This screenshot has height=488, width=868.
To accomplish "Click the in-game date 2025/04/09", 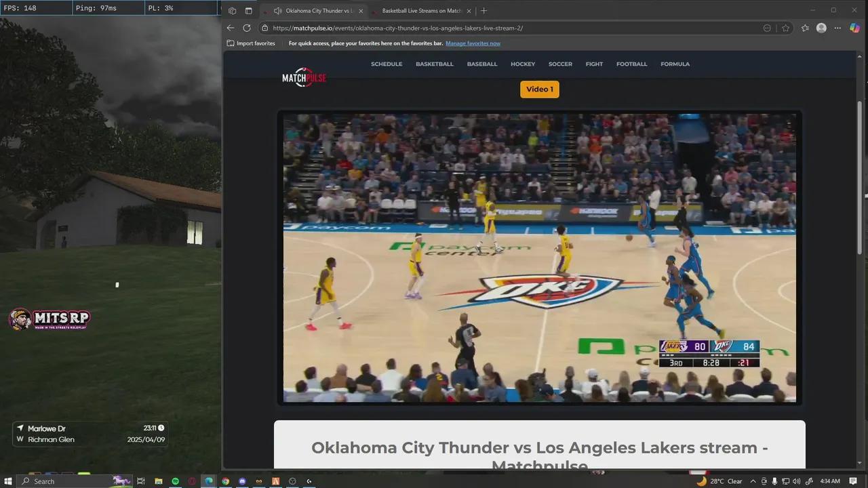I will (x=146, y=439).
